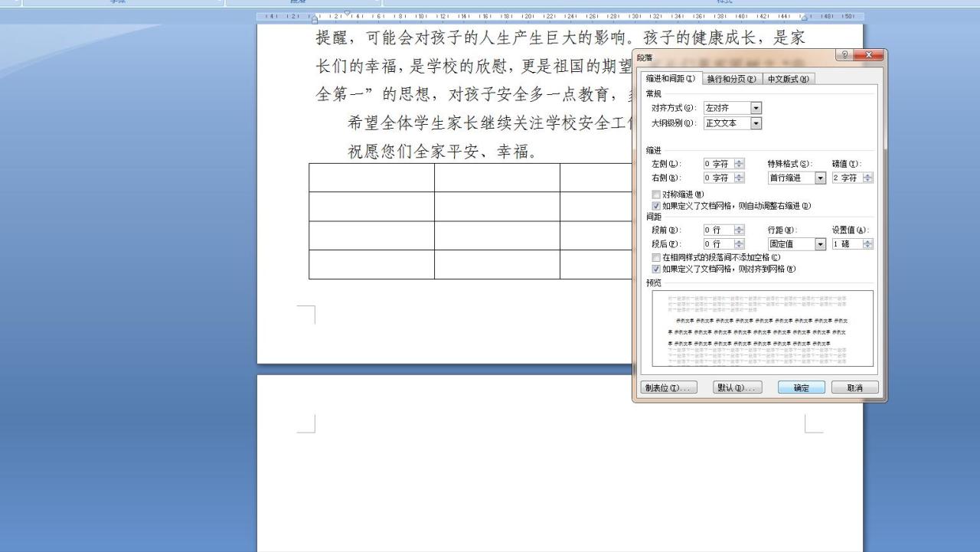Viewport: 980px width, 552px height.
Task: Click the 段前 0 行 value field
Action: coord(719,230)
